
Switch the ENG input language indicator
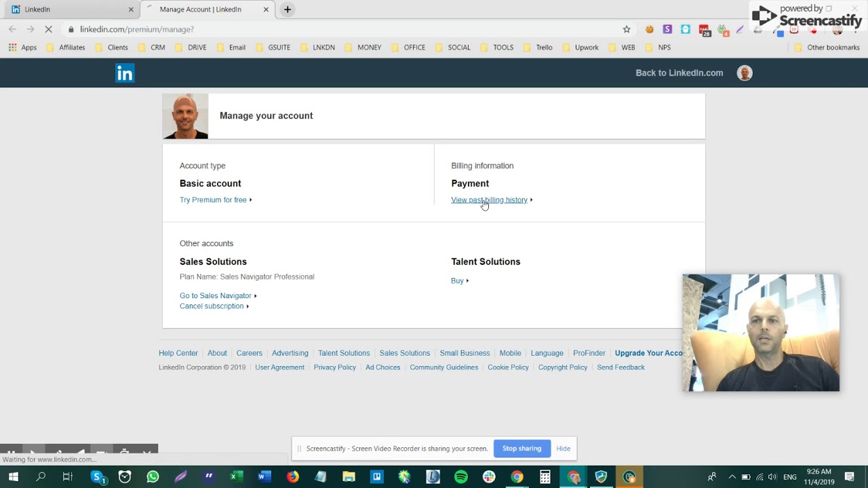[x=790, y=477]
